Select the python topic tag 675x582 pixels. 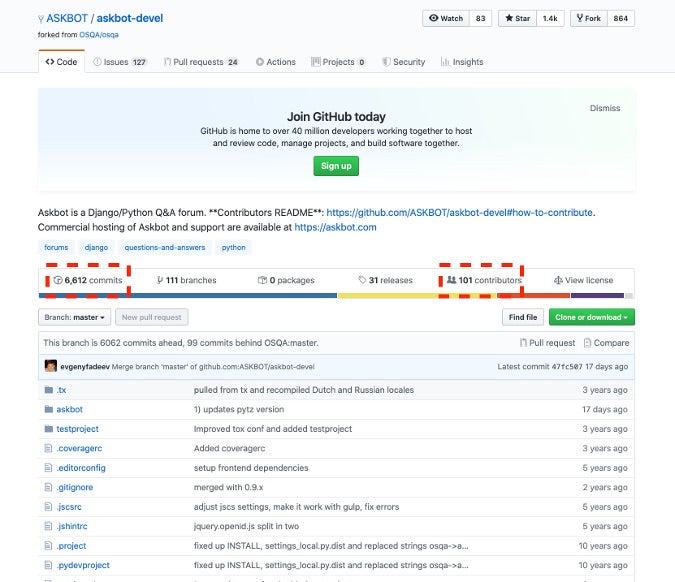pos(234,248)
